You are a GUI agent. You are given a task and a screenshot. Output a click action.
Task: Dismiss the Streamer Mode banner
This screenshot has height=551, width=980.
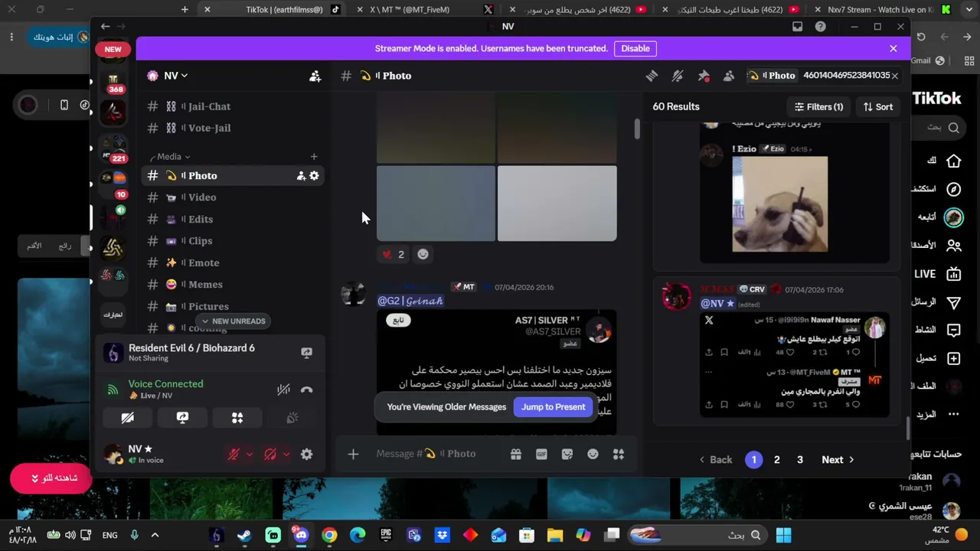[893, 48]
